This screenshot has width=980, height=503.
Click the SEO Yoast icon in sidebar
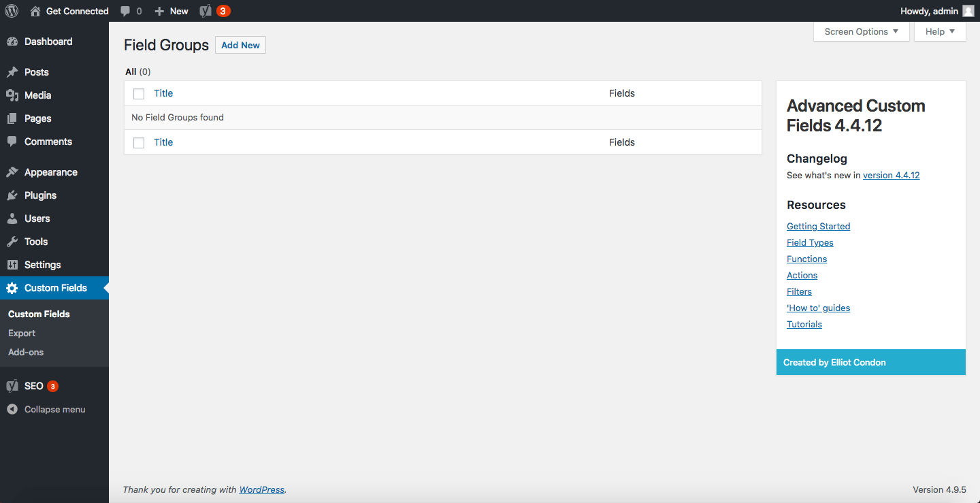point(12,386)
